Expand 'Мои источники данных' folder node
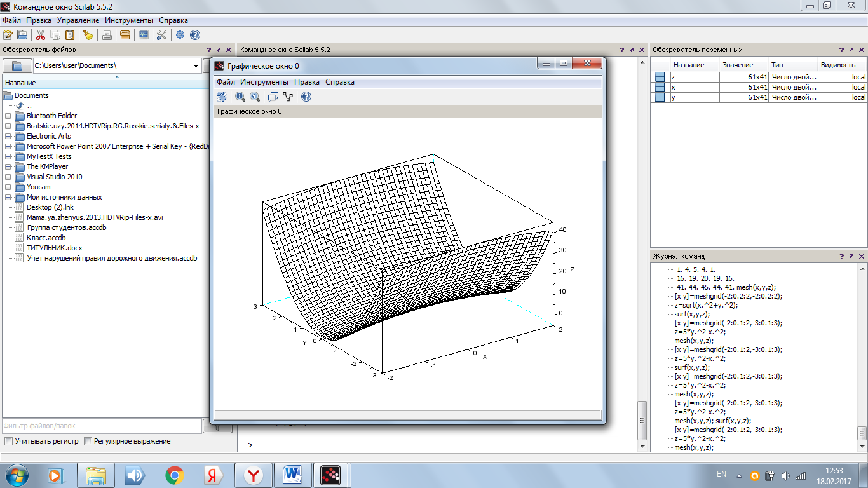 pyautogui.click(x=8, y=197)
